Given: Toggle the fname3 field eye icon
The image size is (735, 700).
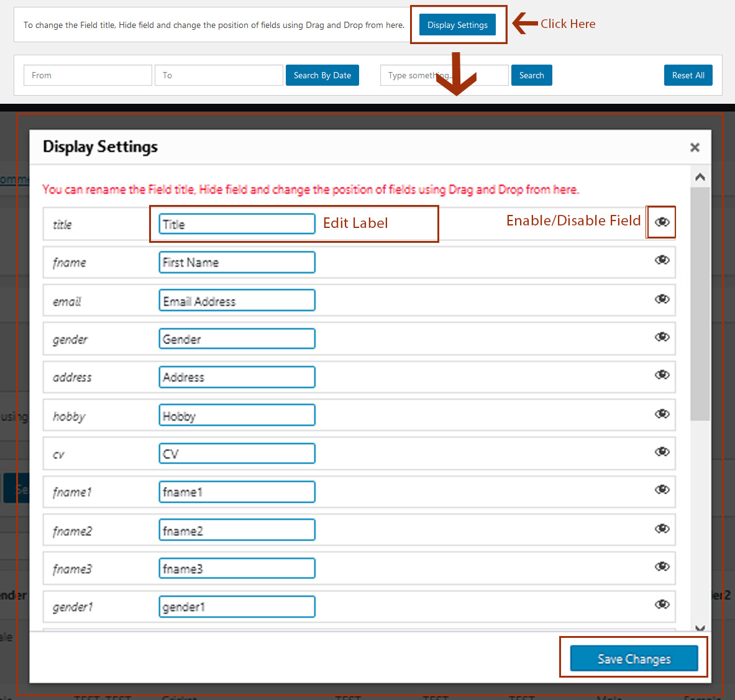Looking at the screenshot, I should pos(662,566).
